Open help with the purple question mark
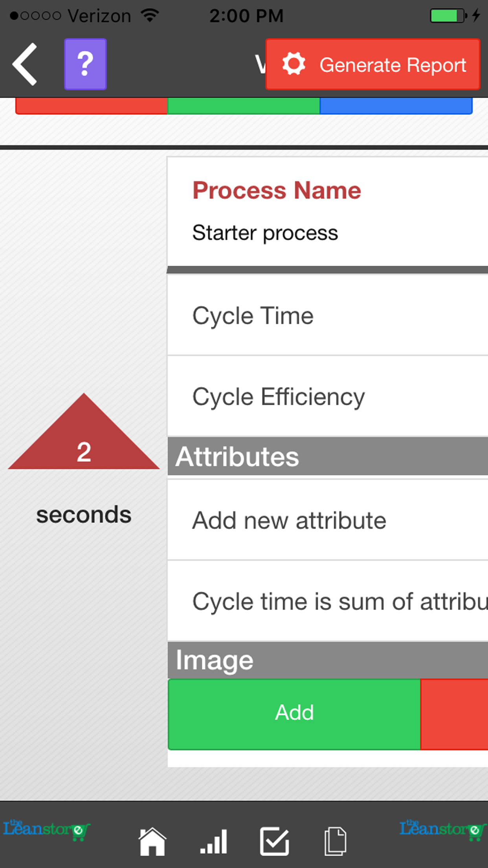Viewport: 488px width, 868px height. [85, 64]
